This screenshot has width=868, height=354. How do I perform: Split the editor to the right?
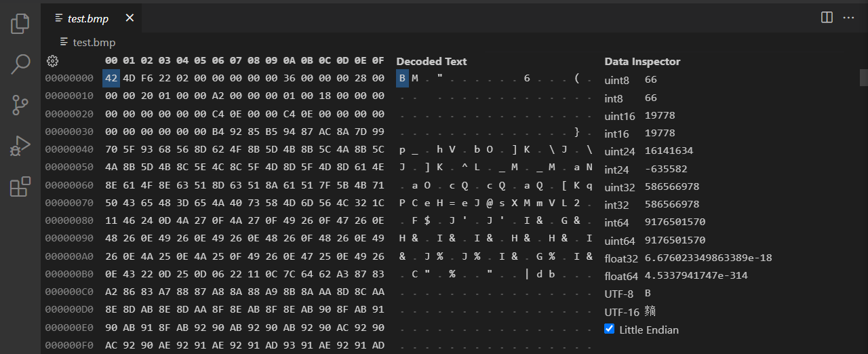point(827,18)
